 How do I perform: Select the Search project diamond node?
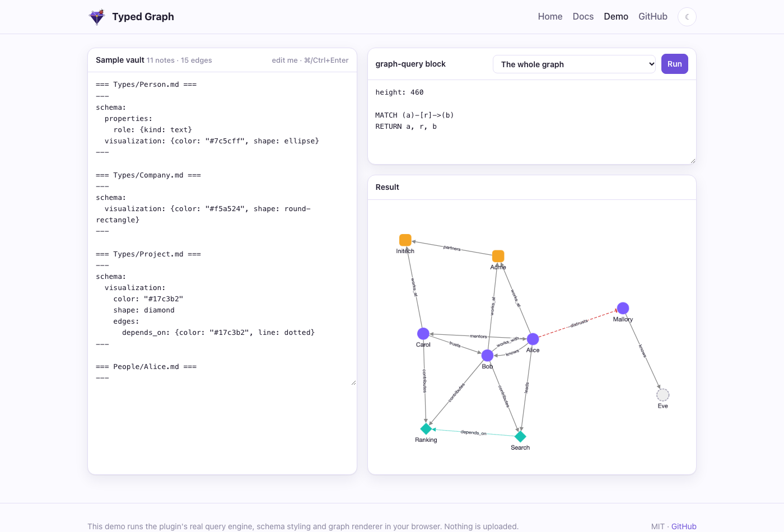(x=520, y=436)
